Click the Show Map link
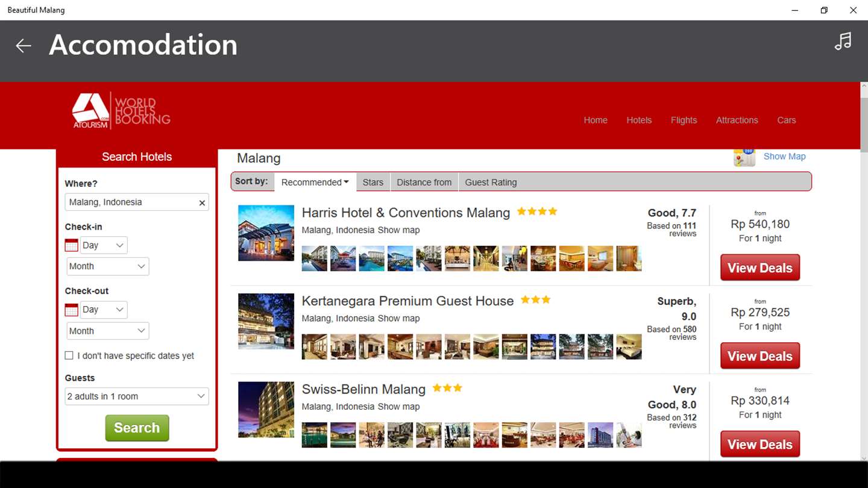 tap(784, 157)
